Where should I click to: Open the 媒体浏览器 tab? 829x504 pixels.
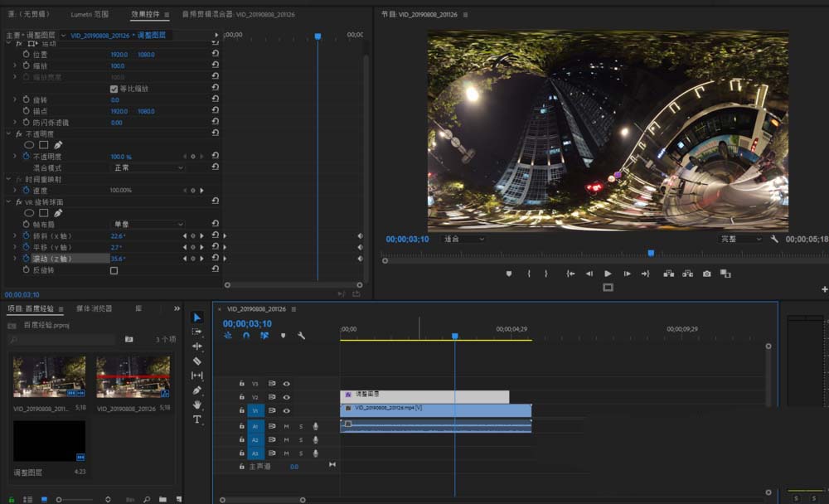(x=94, y=308)
